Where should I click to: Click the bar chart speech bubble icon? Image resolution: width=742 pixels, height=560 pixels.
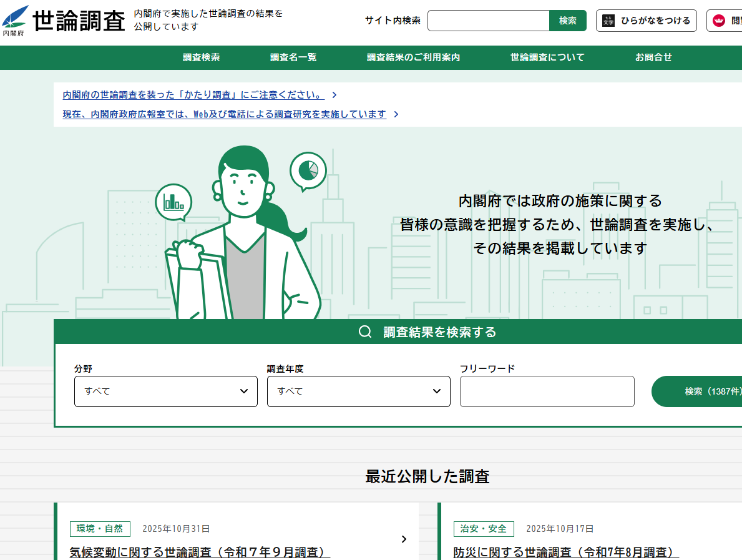[x=173, y=202]
